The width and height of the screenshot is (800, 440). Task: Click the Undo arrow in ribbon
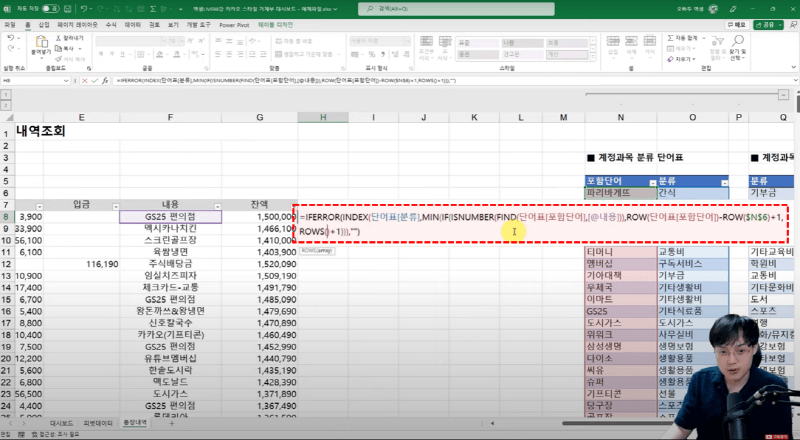10,39
